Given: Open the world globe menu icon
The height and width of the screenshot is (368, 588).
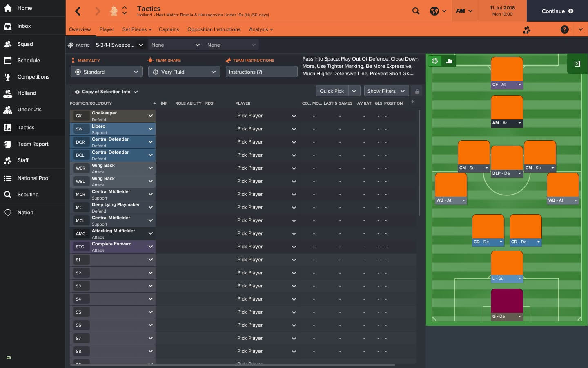Looking at the screenshot, I should [x=434, y=11].
